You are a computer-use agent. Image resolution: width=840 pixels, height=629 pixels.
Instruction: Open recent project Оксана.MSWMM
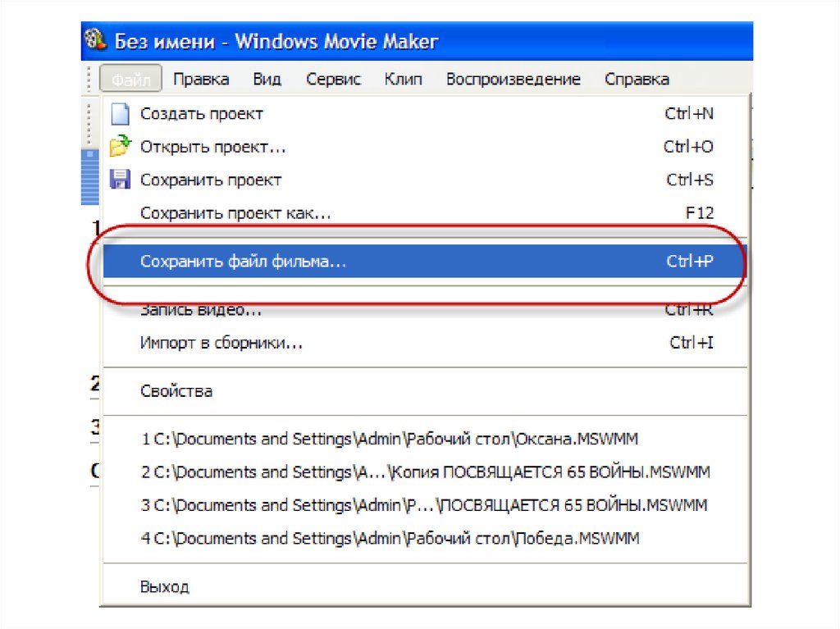[x=390, y=440]
